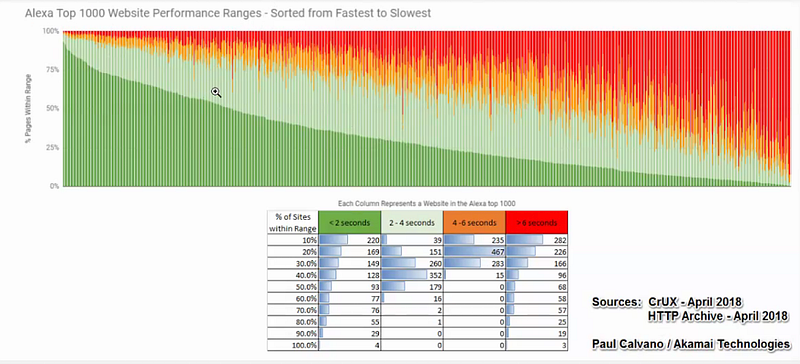Click the 100.0% row '< 2 seconds' value 4
The height and width of the screenshot is (364, 800).
[349, 345]
